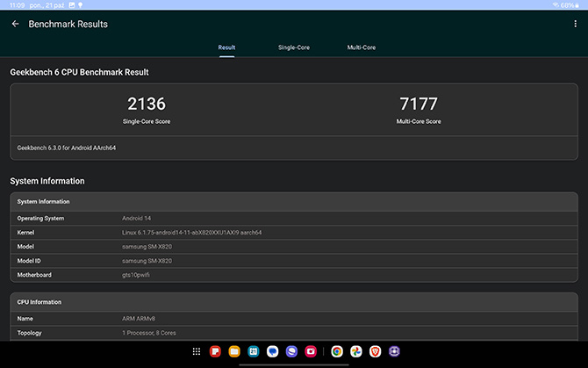Switch to the Single-Core tab
Viewport: 588px width, 368px height.
[294, 47]
